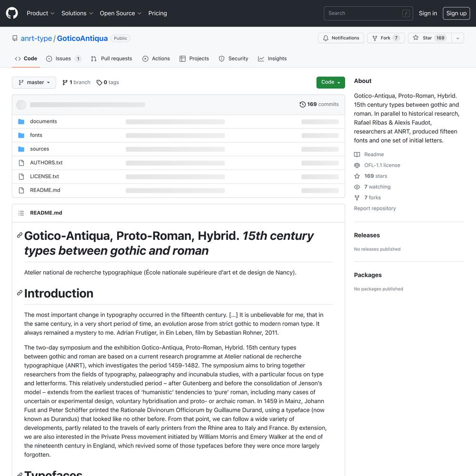Click the license scales icon

tap(357, 166)
